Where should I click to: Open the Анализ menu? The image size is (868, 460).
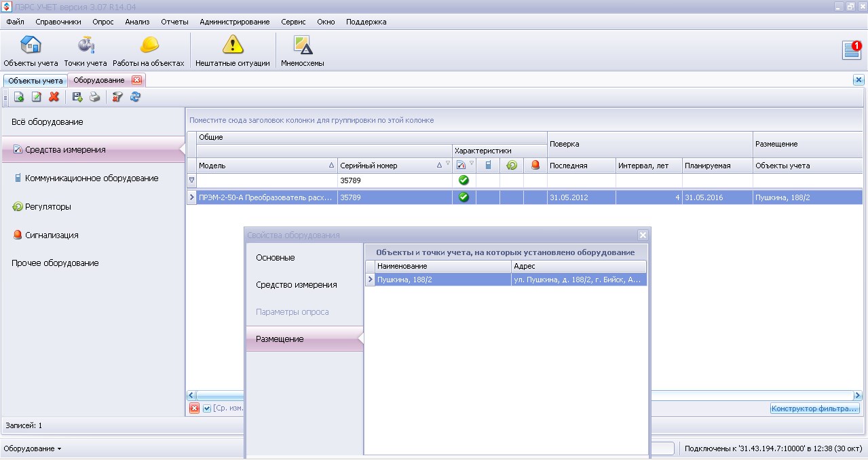tap(137, 22)
